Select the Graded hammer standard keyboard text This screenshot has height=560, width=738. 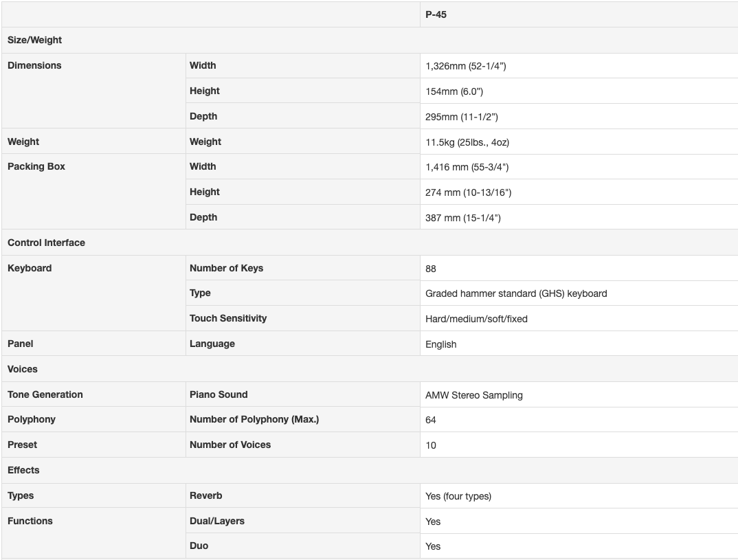point(516,293)
